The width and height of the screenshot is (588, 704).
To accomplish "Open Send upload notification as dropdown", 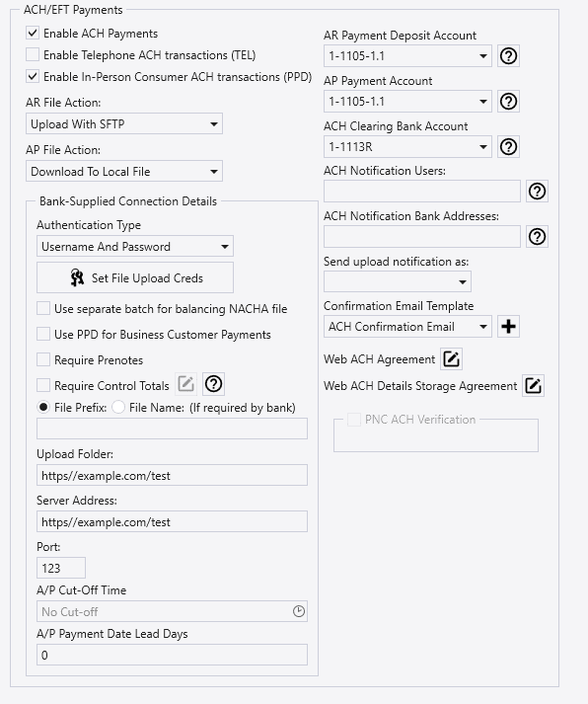I will point(398,282).
